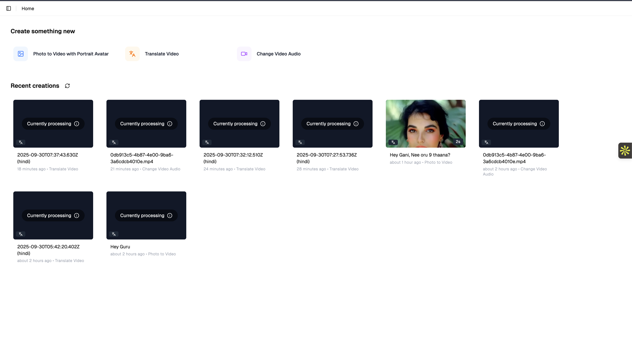Click the 2s duration badge on the thumbnail
Image resolution: width=632 pixels, height=364 pixels.
[458, 142]
